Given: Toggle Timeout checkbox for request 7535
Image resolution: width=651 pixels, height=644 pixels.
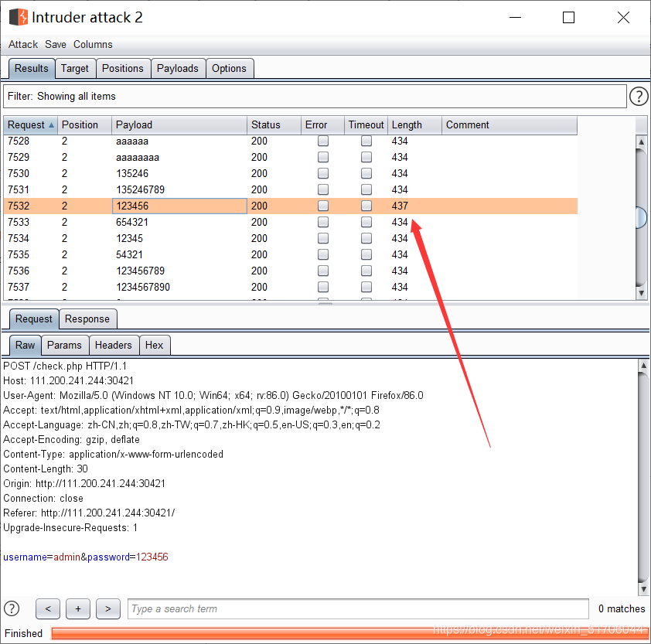Looking at the screenshot, I should coord(366,254).
